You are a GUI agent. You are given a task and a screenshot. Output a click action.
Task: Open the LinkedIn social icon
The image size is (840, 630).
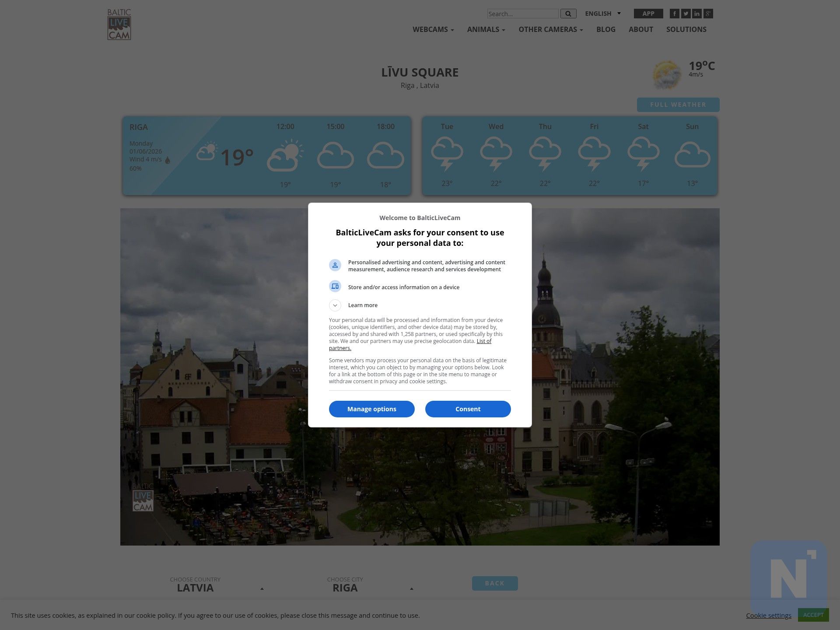click(697, 14)
